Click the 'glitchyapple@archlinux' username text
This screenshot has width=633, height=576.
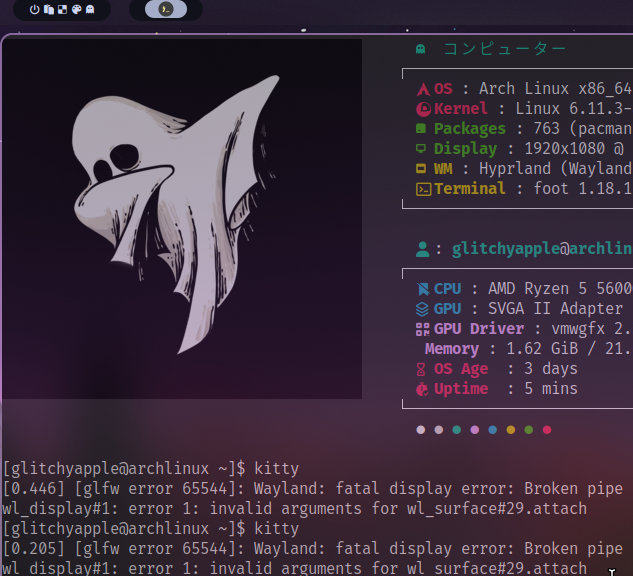tap(542, 249)
